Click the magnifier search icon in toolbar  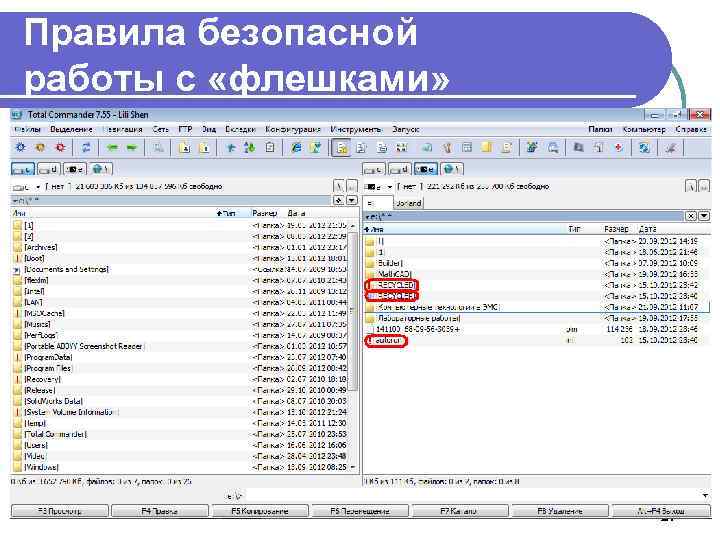click(x=158, y=148)
